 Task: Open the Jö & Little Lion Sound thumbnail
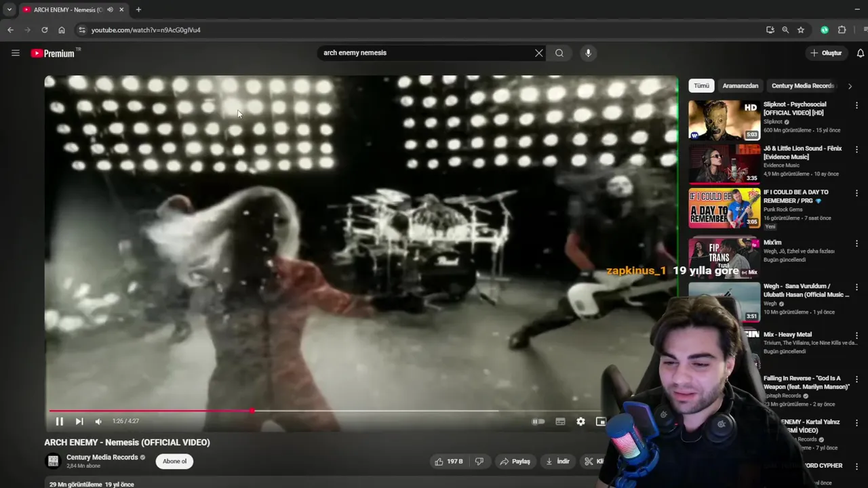click(x=724, y=164)
